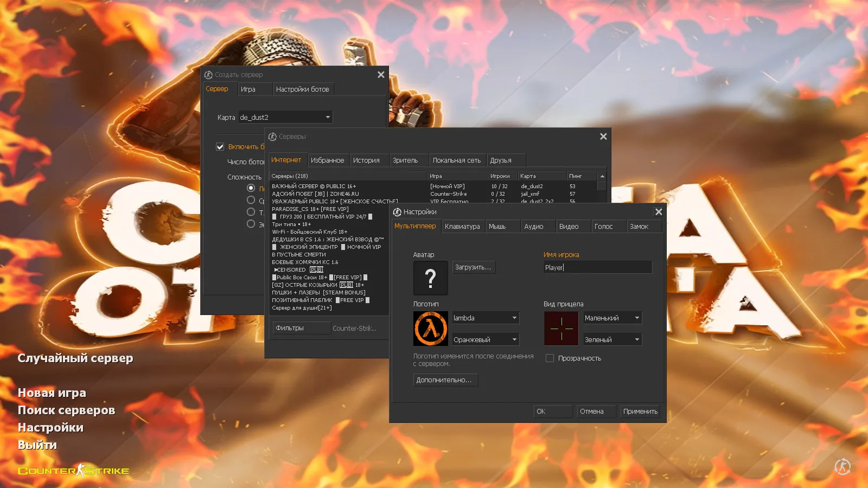Click the Counter-Strike icon in bottom-right corner

point(843,466)
